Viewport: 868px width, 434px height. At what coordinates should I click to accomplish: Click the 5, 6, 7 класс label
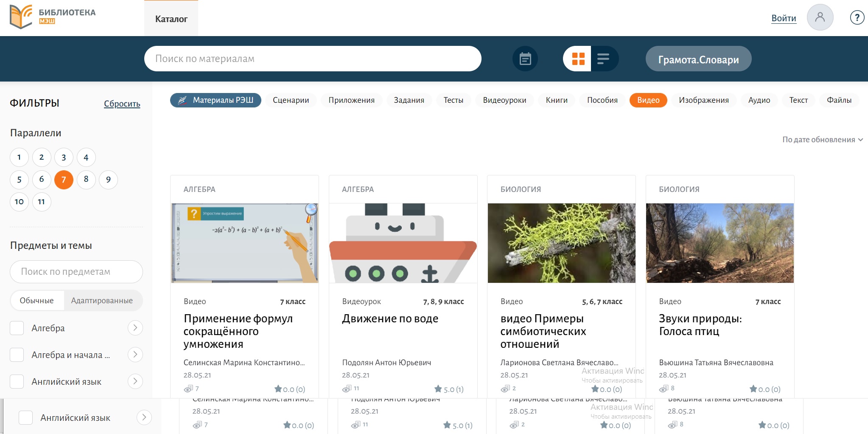[x=602, y=302]
